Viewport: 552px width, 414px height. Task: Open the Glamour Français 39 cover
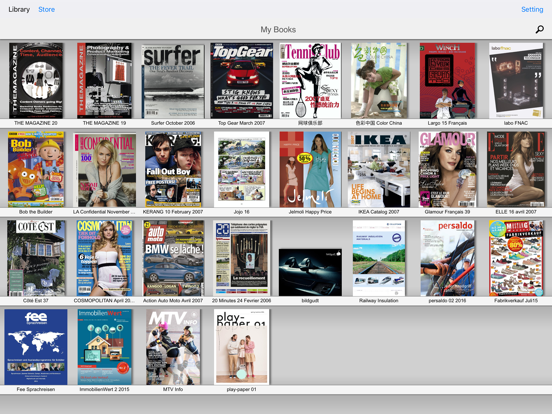[447, 169]
